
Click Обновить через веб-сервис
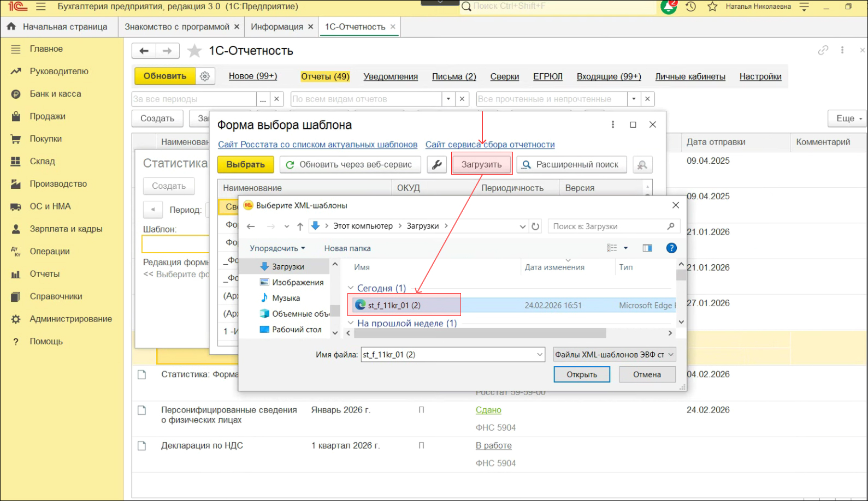coord(350,164)
